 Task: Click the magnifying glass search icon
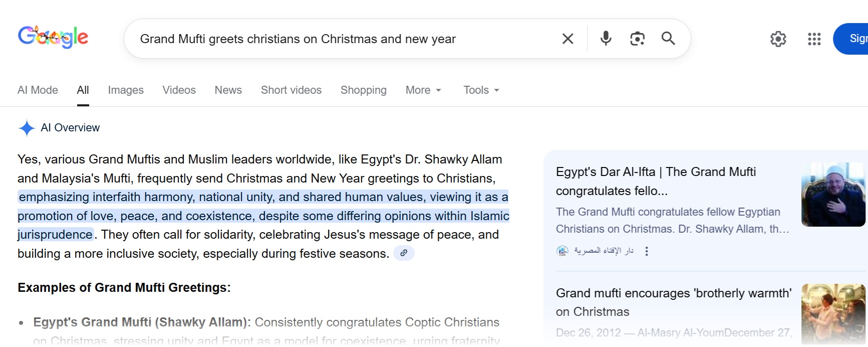tap(668, 39)
